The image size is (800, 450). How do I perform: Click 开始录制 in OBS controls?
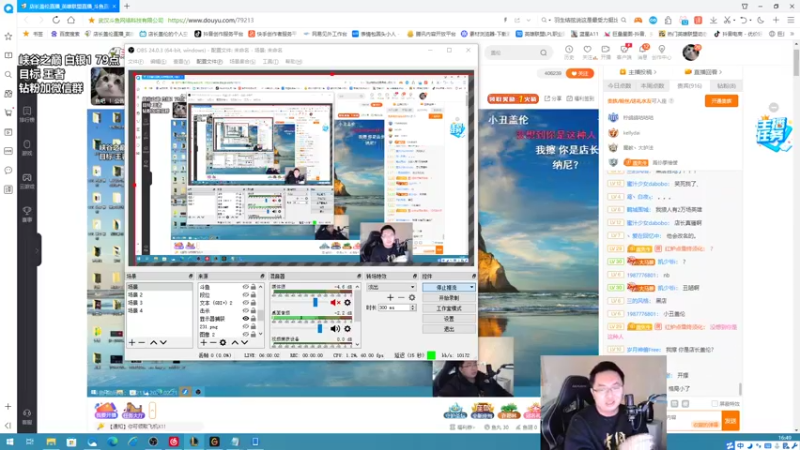click(449, 298)
